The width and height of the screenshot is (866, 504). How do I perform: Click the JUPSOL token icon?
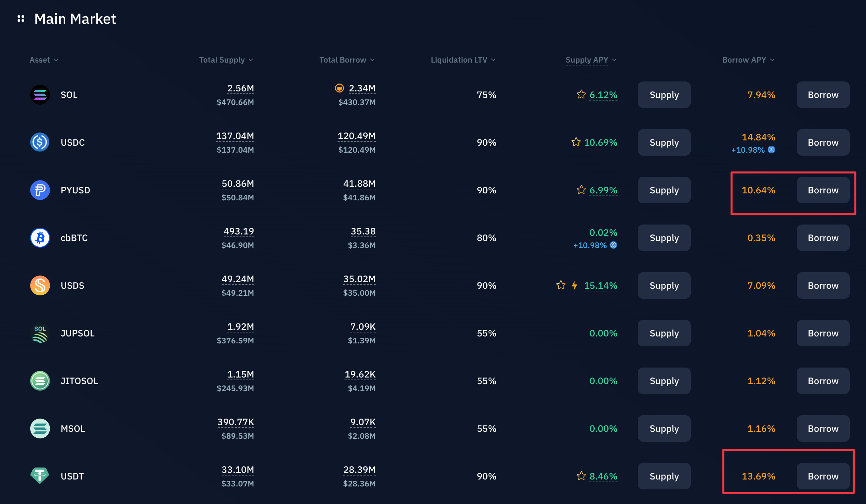click(40, 333)
